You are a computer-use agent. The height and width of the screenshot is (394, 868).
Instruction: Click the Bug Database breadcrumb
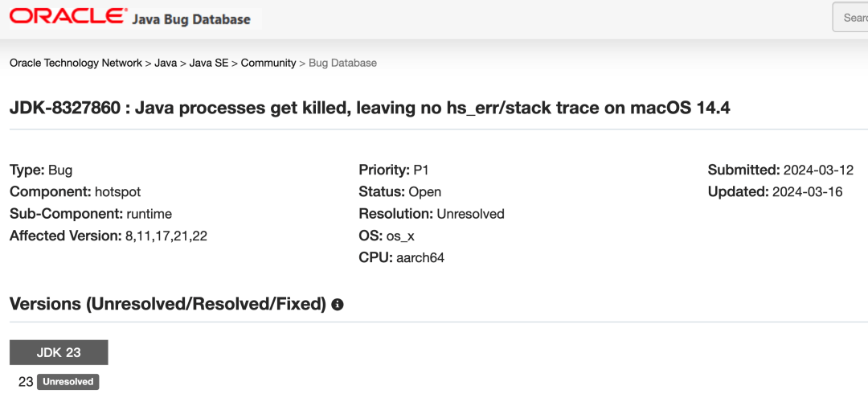342,63
